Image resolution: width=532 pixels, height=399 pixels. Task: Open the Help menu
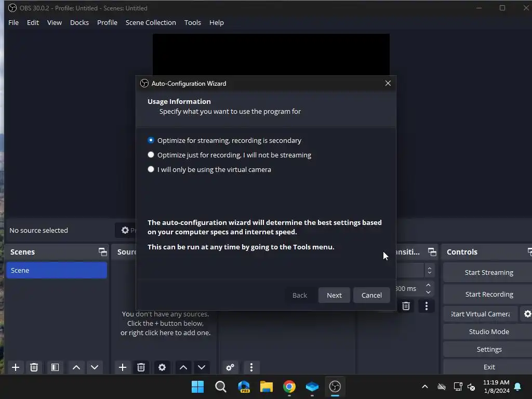coord(217,22)
